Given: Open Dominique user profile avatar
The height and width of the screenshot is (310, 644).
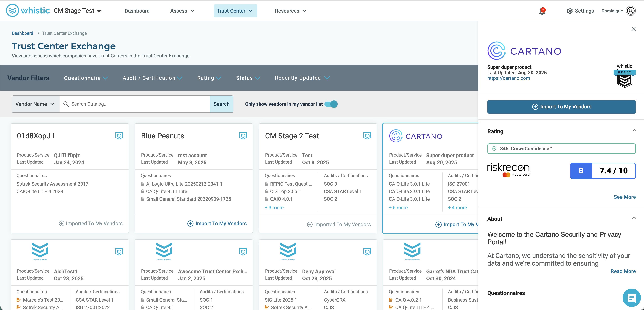Looking at the screenshot, I should [631, 11].
